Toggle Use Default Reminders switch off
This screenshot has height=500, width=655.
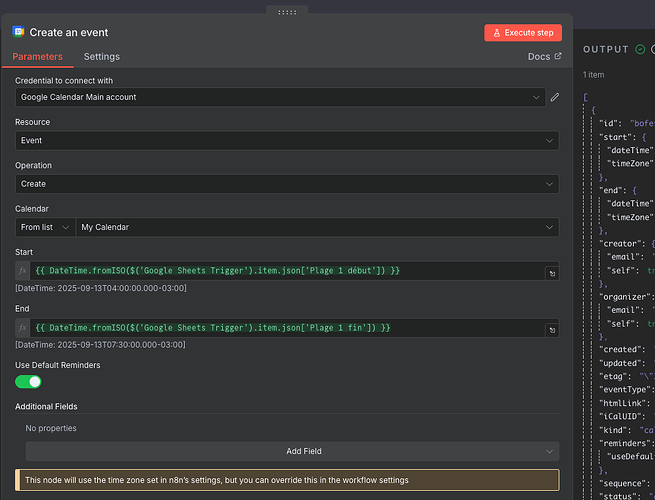point(28,381)
